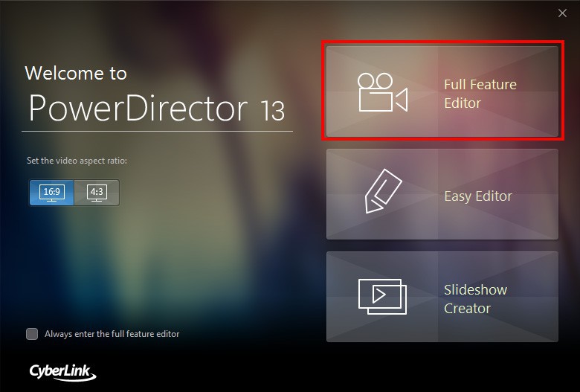580x392 pixels.
Task: Switch to 4:3 aspect ratio
Action: click(x=97, y=193)
